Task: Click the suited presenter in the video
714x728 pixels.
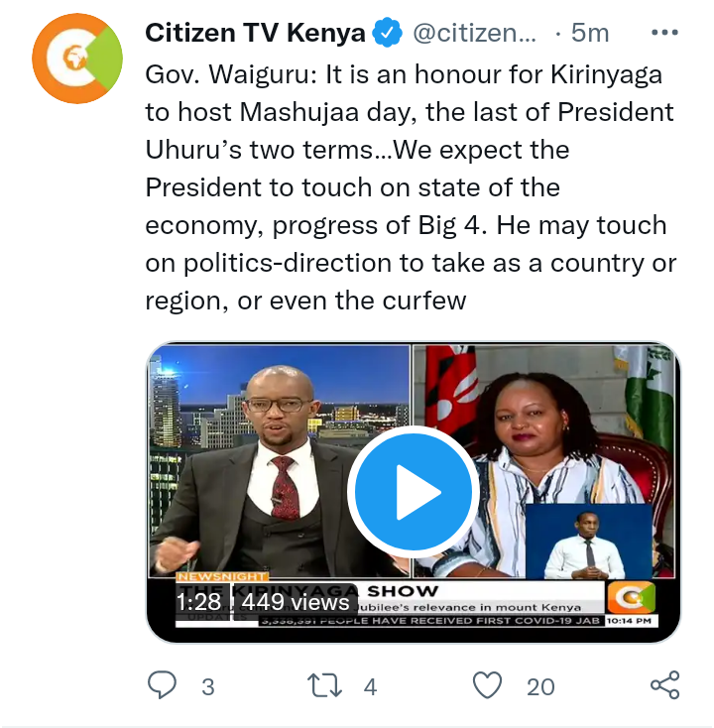Action: [270, 469]
